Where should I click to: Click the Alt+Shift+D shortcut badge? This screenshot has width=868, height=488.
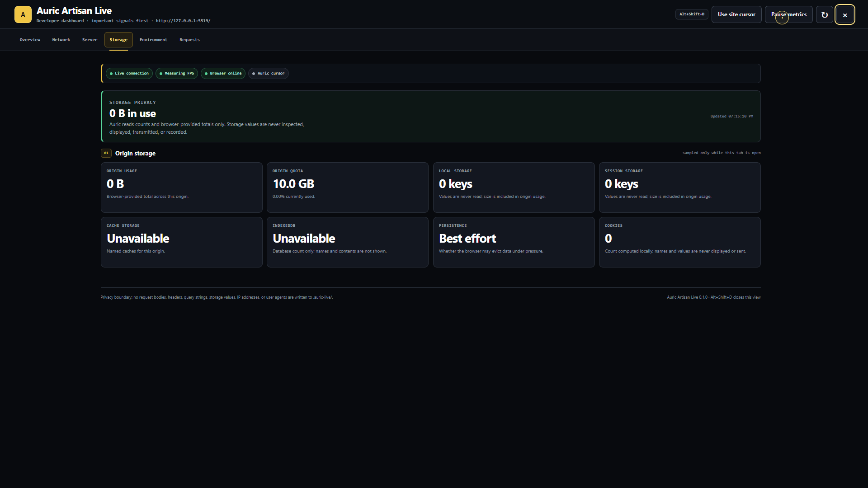tap(692, 14)
